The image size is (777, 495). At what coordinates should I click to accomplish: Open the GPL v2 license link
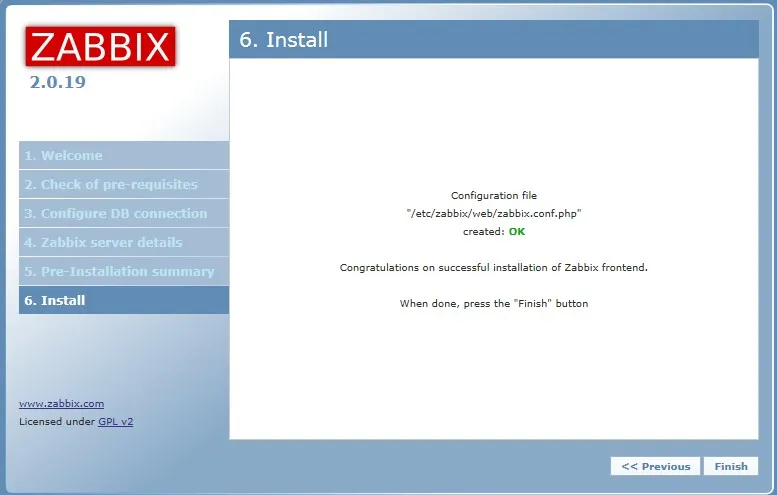(115, 422)
